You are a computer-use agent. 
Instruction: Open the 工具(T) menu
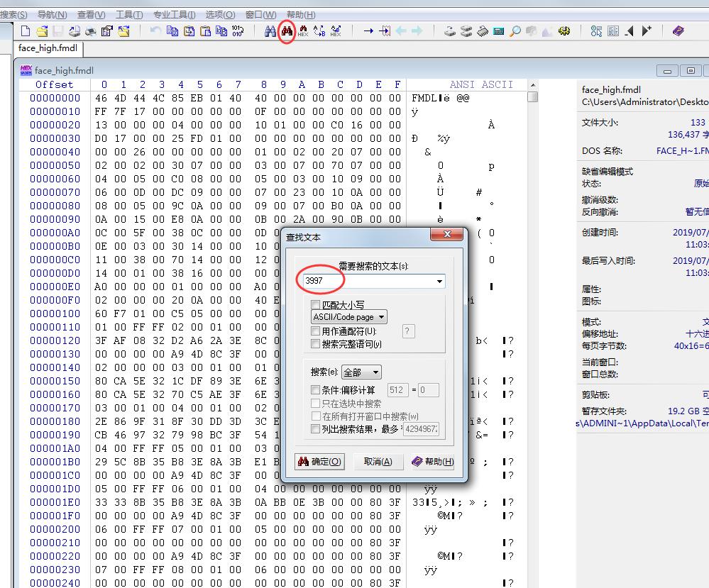click(x=128, y=14)
